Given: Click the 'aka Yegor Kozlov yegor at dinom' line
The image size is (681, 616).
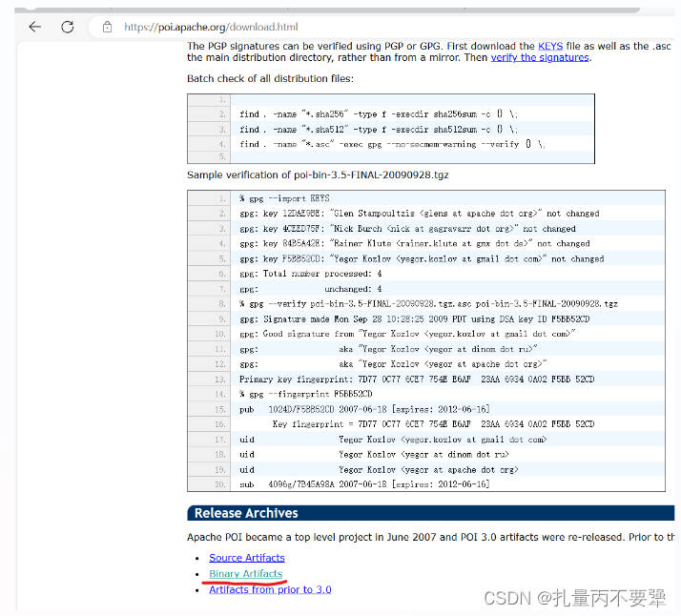Looking at the screenshot, I should (x=388, y=349).
